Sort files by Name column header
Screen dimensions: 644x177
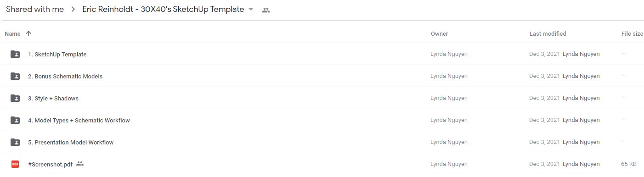click(12, 33)
